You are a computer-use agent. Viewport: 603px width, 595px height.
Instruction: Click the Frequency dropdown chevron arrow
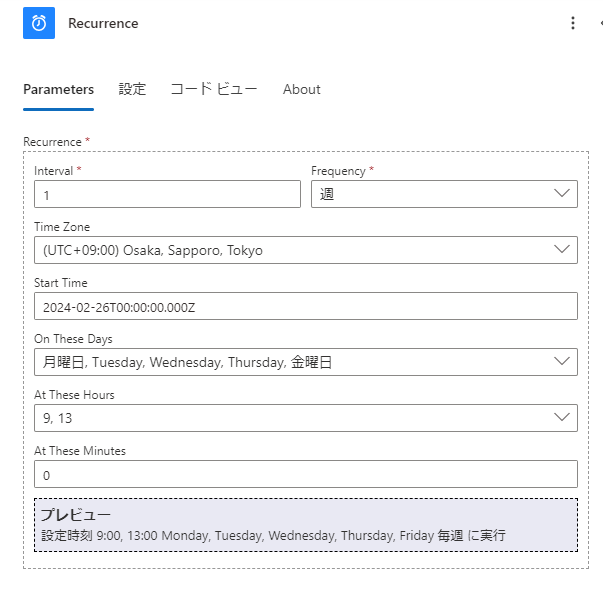pos(562,194)
